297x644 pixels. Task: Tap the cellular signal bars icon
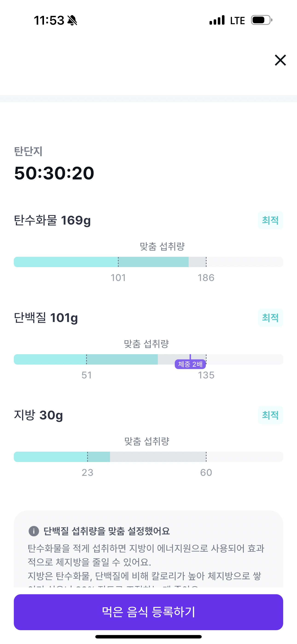point(217,20)
